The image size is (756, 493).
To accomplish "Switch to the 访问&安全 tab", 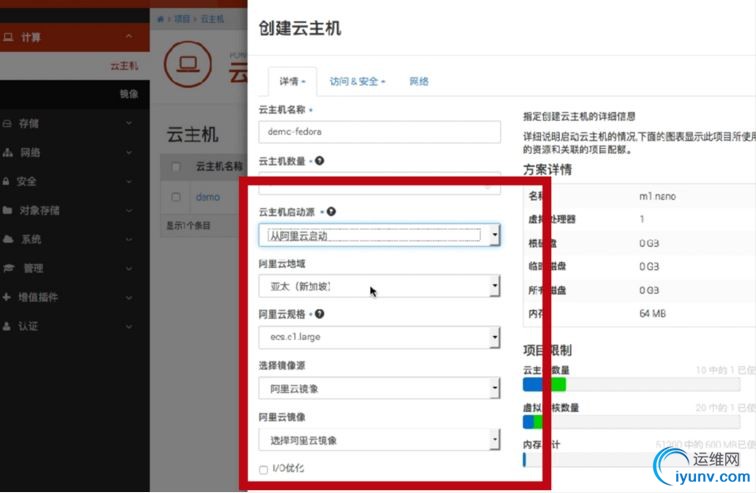I will 357,81.
